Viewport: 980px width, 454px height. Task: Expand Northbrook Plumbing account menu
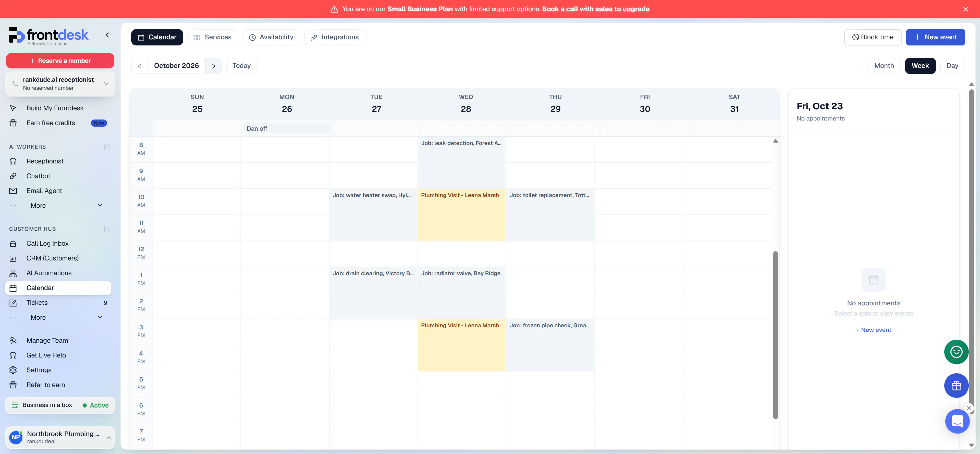click(x=60, y=437)
